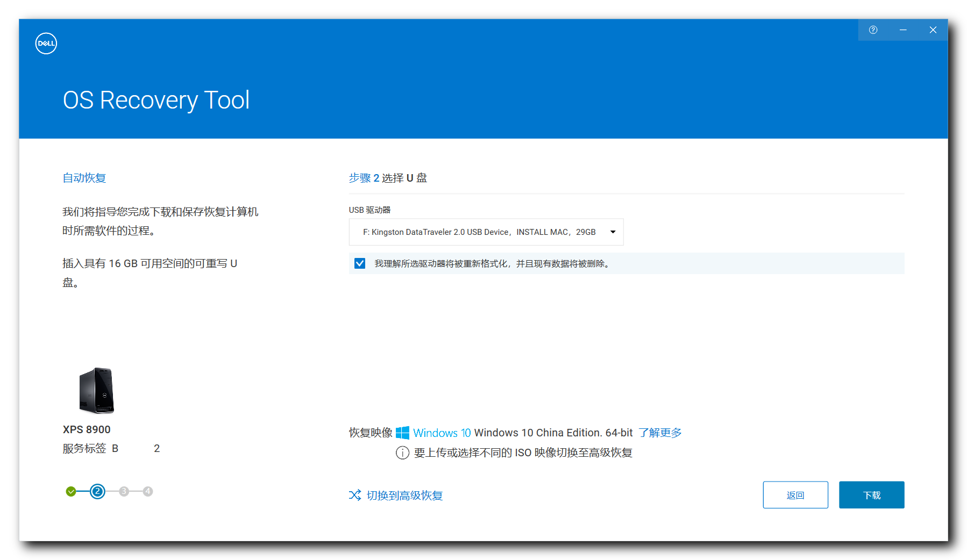Click the 服务标签 text
Viewport: 967px width, 560px height.
click(x=84, y=448)
